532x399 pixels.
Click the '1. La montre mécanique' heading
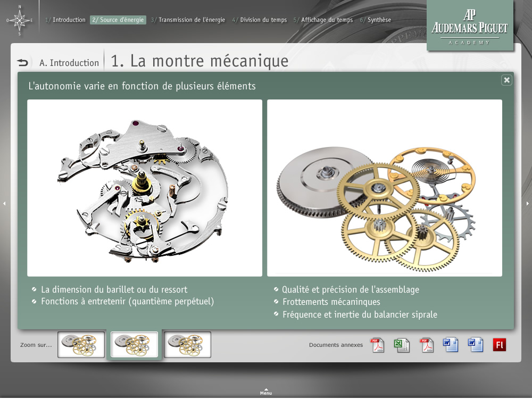(x=199, y=61)
